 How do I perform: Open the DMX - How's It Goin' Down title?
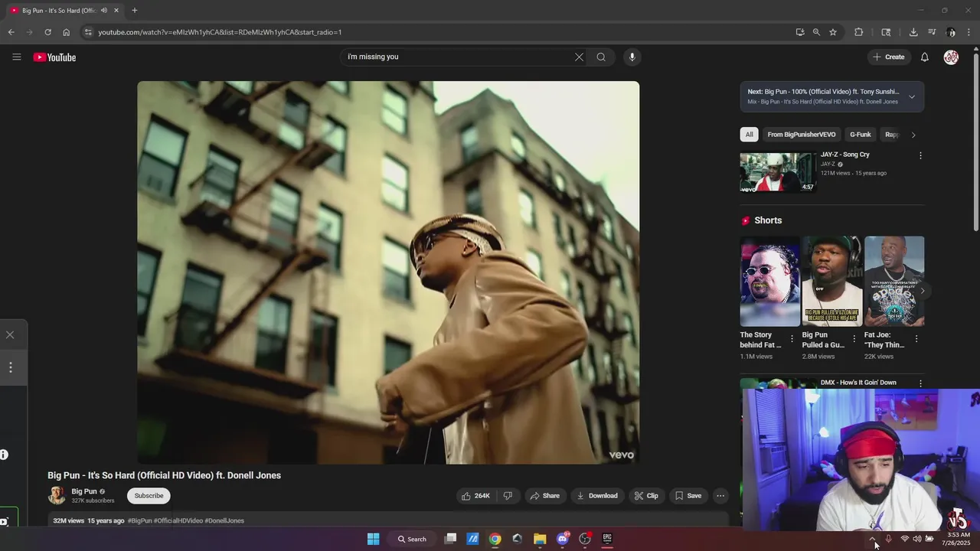[x=858, y=383]
